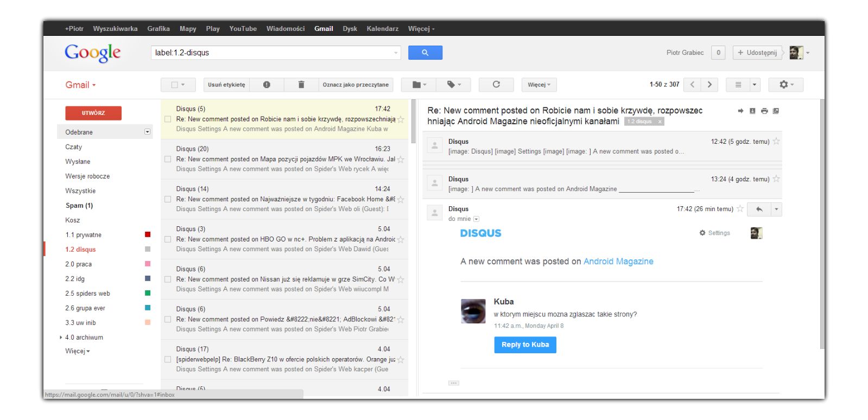Click the UTWÓRZ compose button

[93, 113]
